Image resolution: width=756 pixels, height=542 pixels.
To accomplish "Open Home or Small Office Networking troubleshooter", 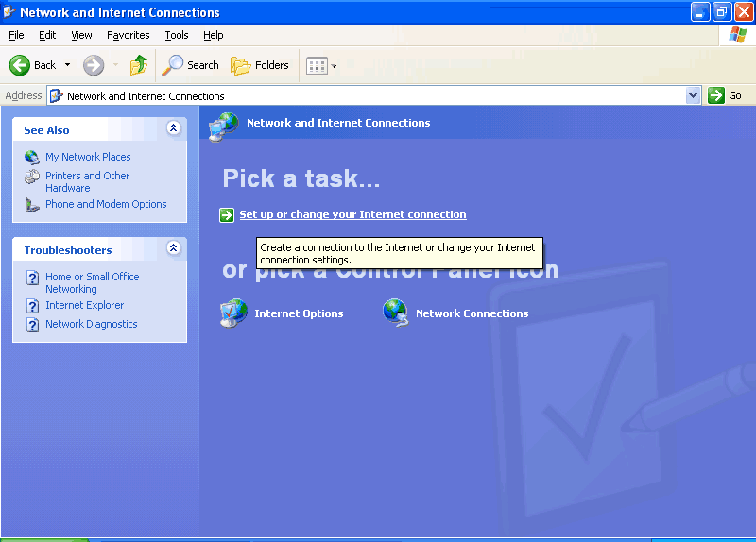I will point(92,283).
